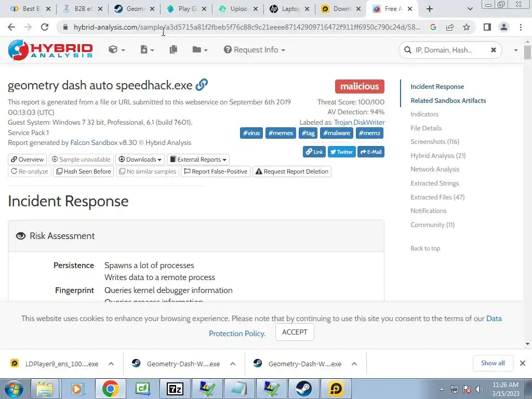
Task: Click the malicious verdict badge
Action: pyautogui.click(x=360, y=87)
